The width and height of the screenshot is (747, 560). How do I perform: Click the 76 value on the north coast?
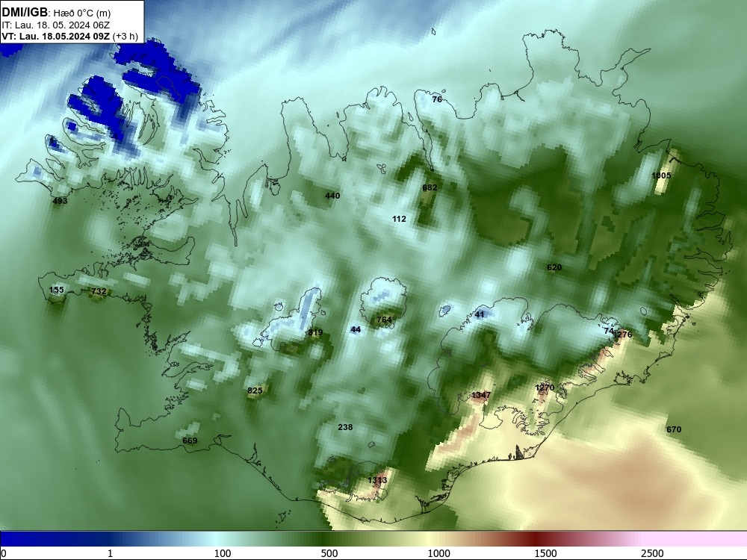point(437,99)
